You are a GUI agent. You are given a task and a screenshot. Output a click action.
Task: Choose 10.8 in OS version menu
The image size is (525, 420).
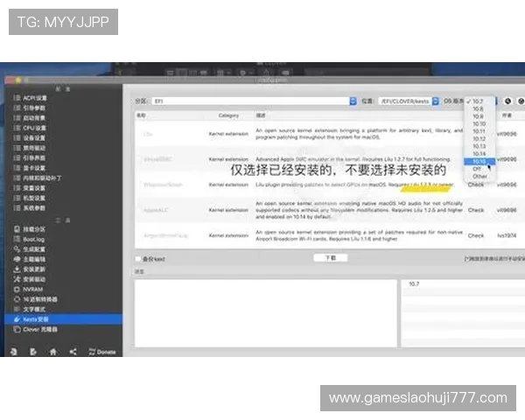479,108
